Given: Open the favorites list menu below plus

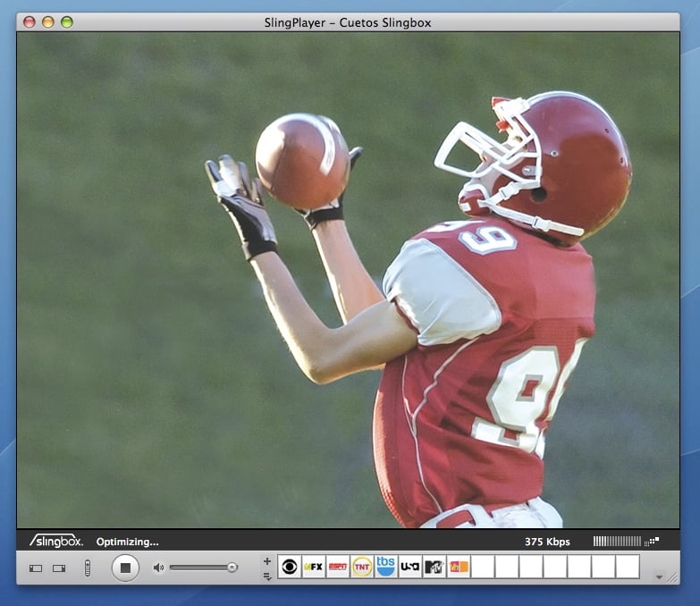Looking at the screenshot, I should point(266,576).
